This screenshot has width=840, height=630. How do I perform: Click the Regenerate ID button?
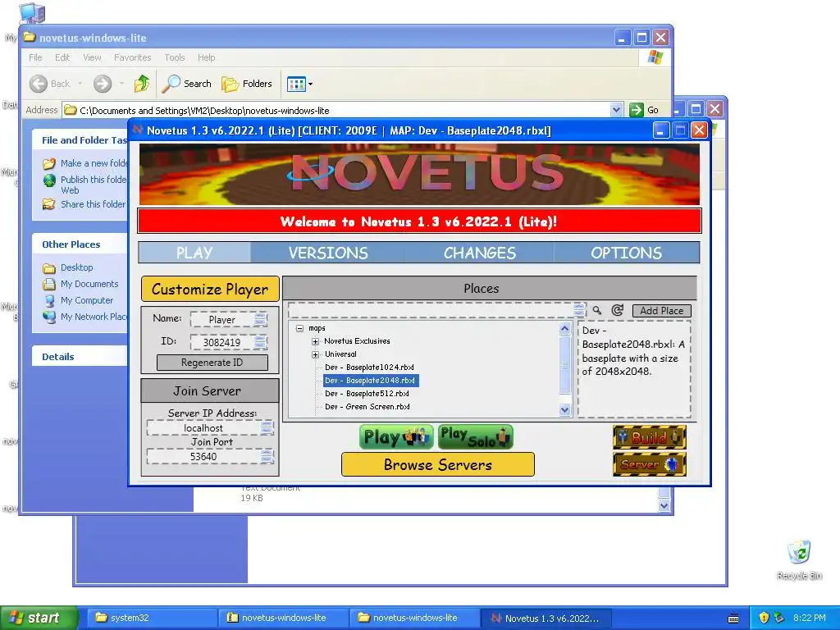coord(212,363)
